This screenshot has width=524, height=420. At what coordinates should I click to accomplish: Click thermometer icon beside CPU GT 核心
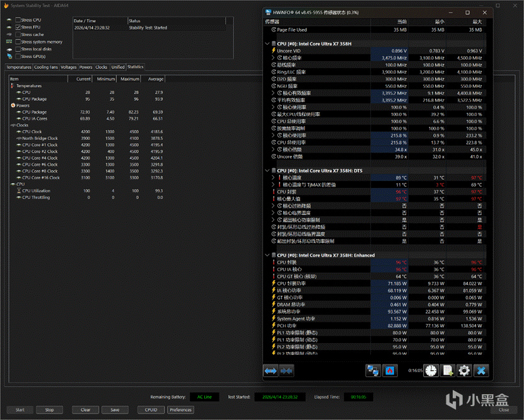tap(274, 276)
